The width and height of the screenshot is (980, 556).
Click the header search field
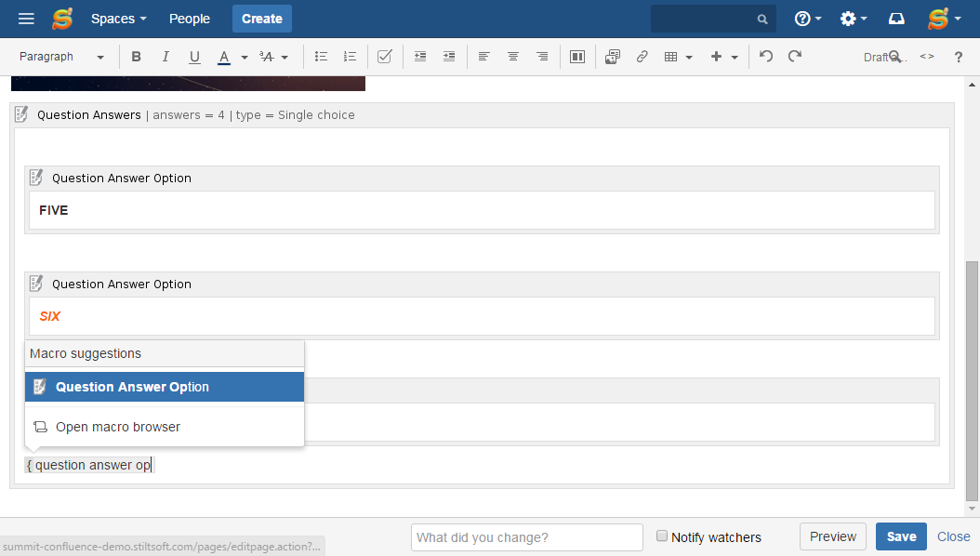(x=713, y=19)
